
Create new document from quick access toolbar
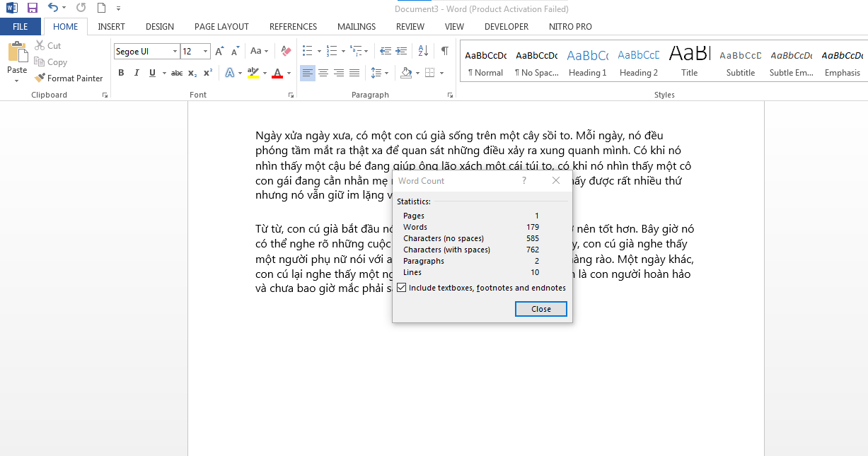[101, 8]
